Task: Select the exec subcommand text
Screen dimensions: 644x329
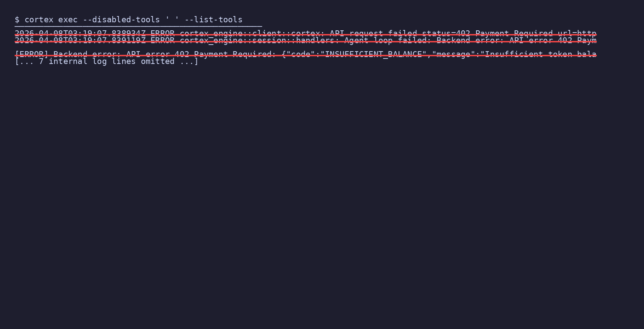Action: (68, 20)
